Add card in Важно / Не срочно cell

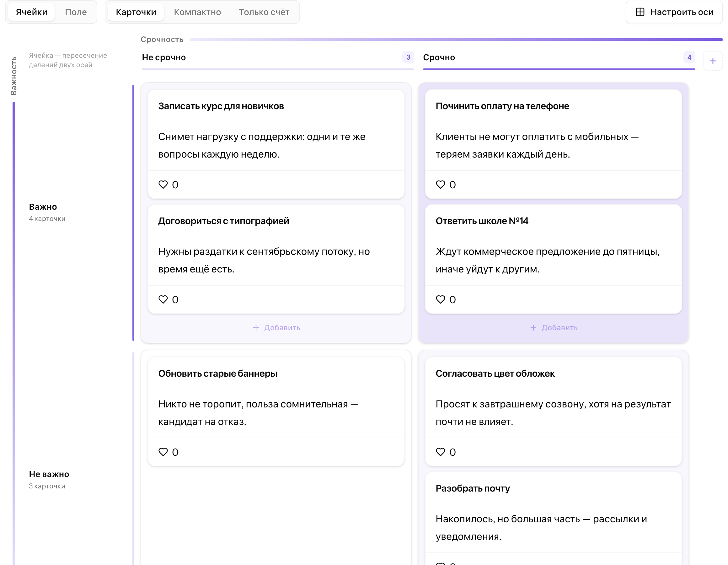pos(276,327)
